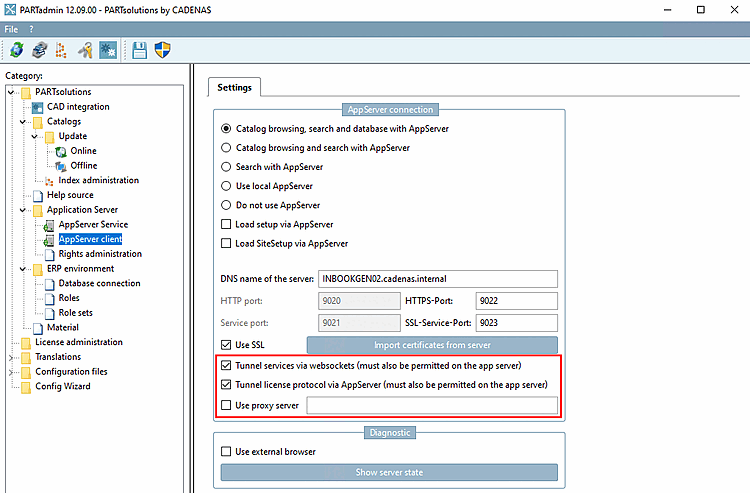Click the globe refresh toolbar icon
Image resolution: width=750 pixels, height=493 pixels.
(16, 50)
